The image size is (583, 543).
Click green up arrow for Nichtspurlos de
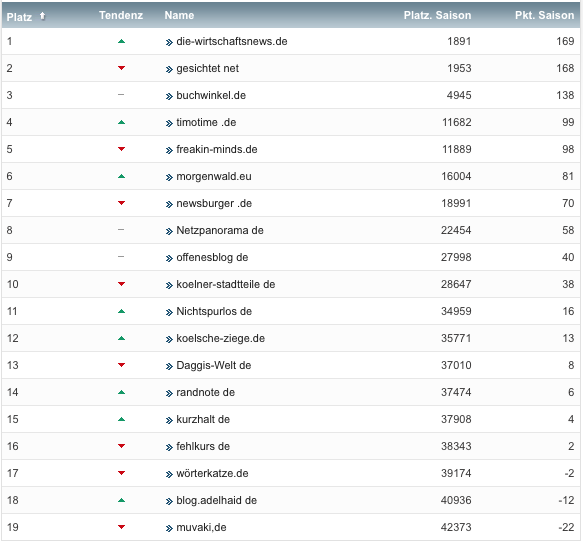click(121, 311)
